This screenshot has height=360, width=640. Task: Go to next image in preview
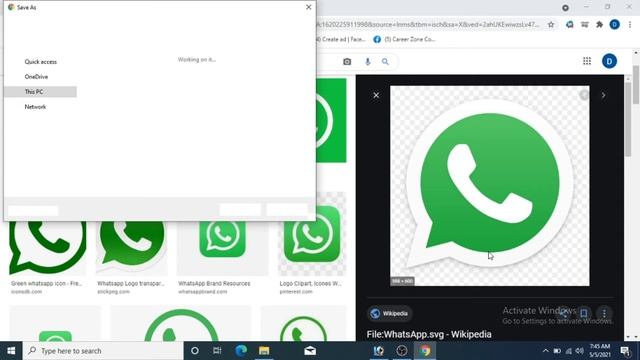click(x=603, y=95)
